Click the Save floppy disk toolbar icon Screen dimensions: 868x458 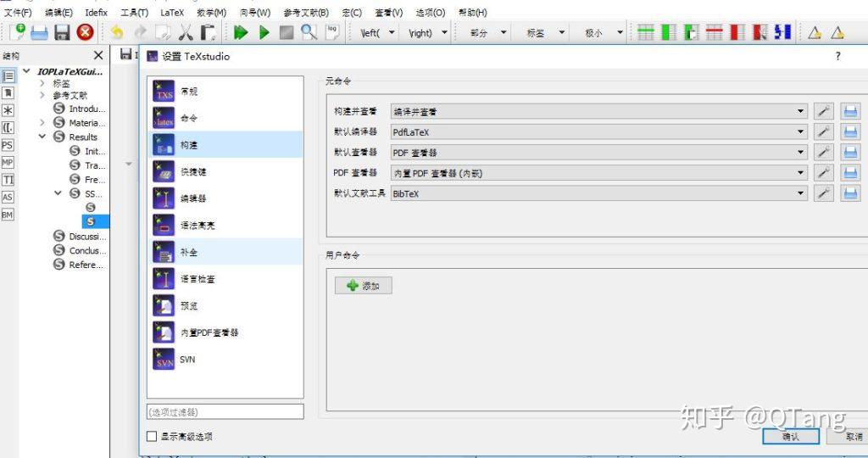point(61,33)
